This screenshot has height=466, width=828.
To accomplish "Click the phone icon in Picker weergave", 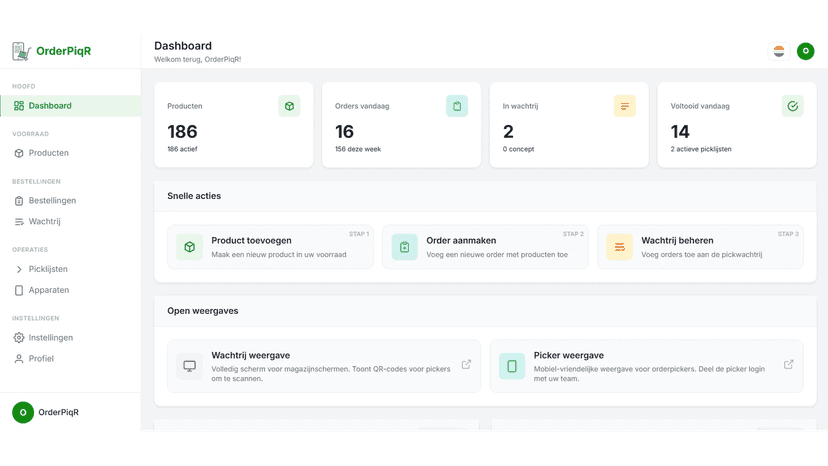I will click(512, 366).
